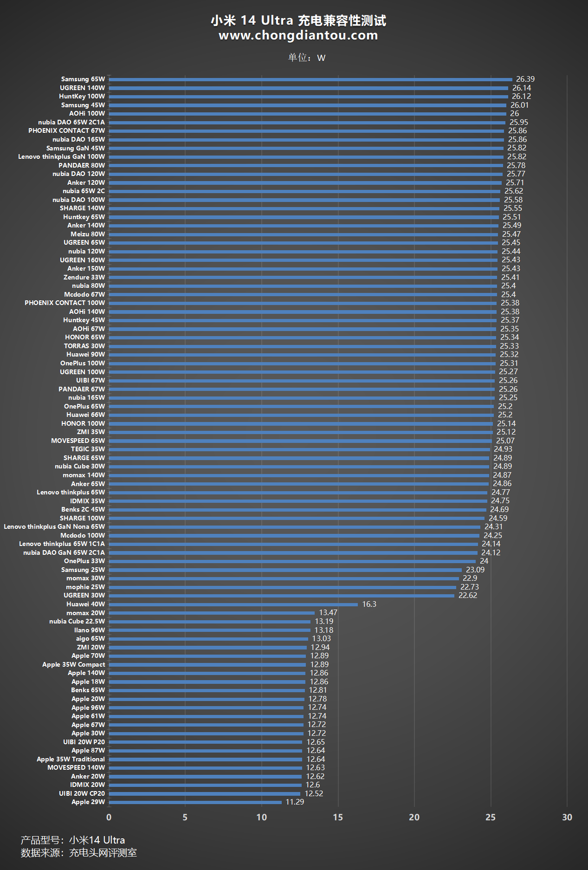Click the 'nubia Cube 22.5W' label
The height and width of the screenshot is (870, 588).
(x=77, y=621)
